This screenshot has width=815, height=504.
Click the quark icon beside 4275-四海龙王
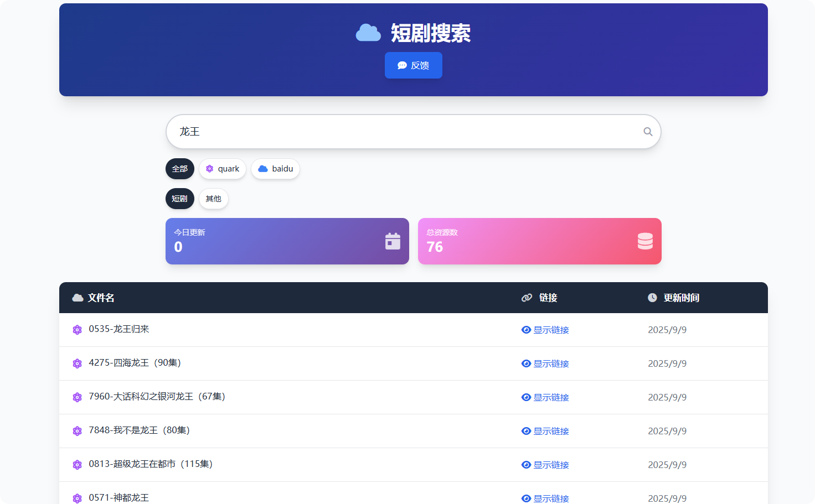[x=78, y=363]
